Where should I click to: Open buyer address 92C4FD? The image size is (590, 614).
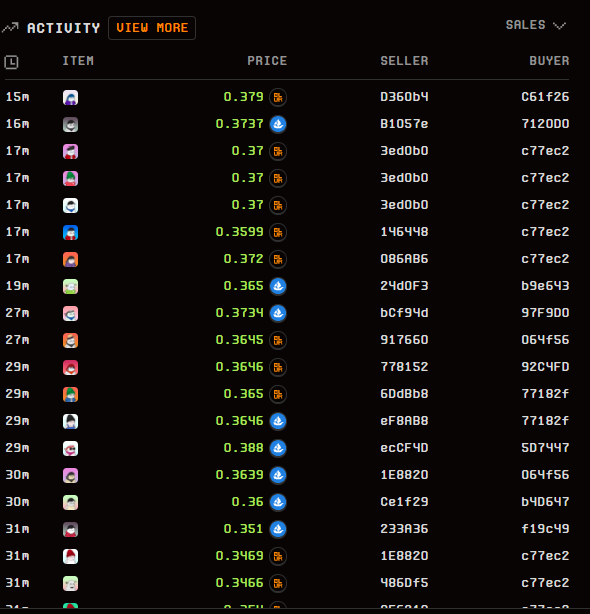(x=545, y=367)
